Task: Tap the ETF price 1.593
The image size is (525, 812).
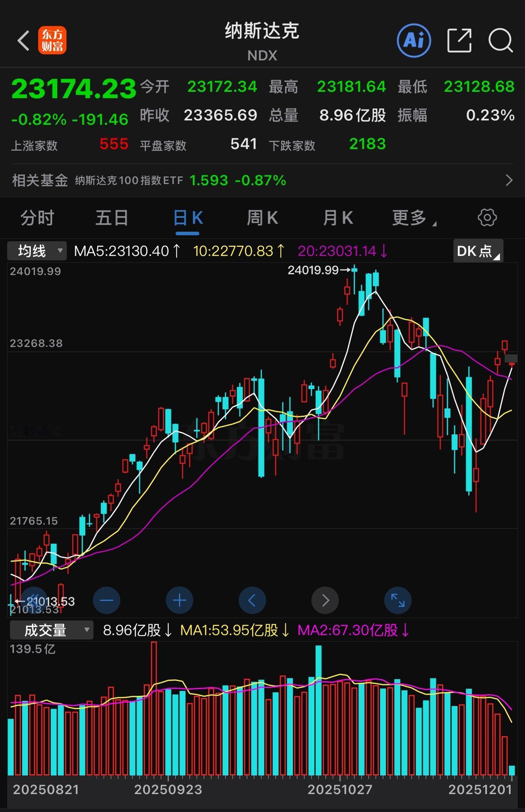Action: pos(209,180)
